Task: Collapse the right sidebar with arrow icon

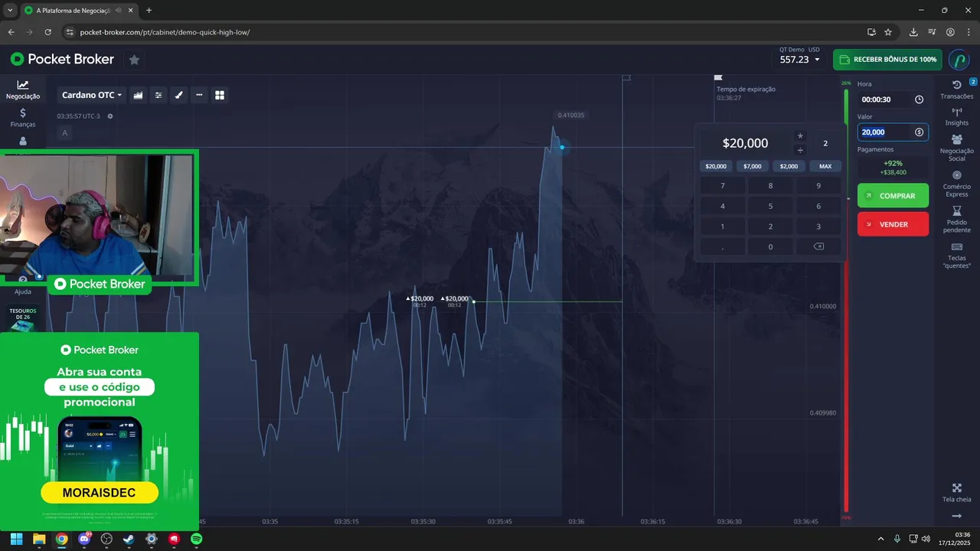Action: [956, 517]
